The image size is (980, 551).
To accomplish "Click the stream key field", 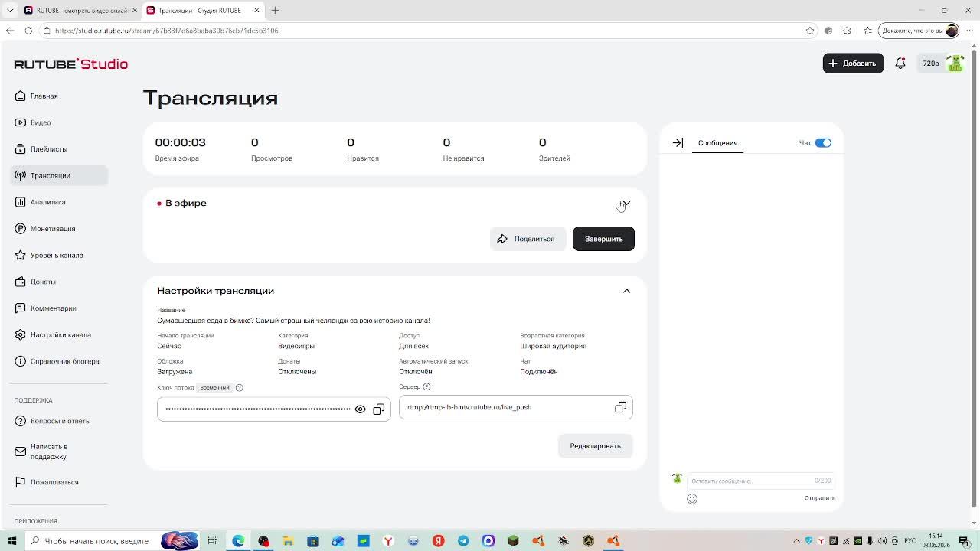I will (x=274, y=409).
